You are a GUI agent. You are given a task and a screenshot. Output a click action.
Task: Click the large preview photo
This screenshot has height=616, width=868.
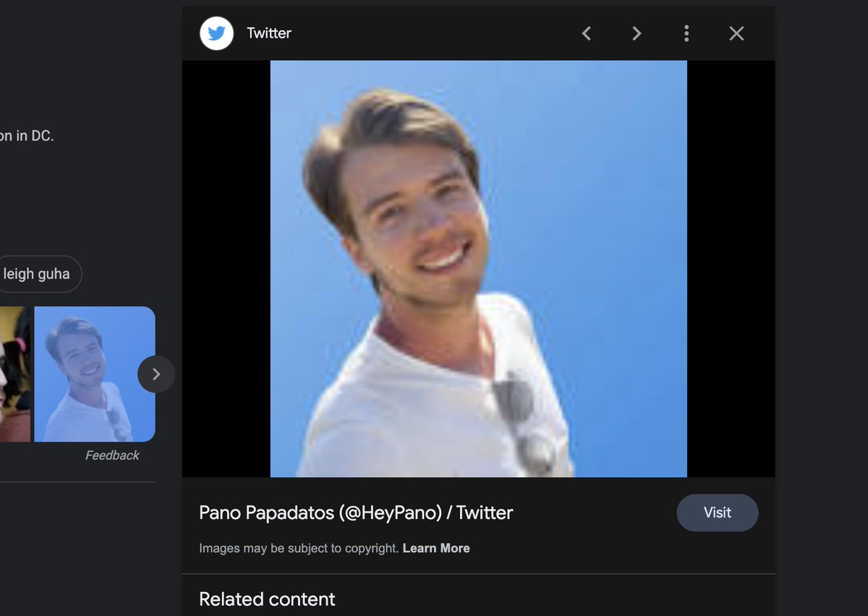[x=478, y=269]
